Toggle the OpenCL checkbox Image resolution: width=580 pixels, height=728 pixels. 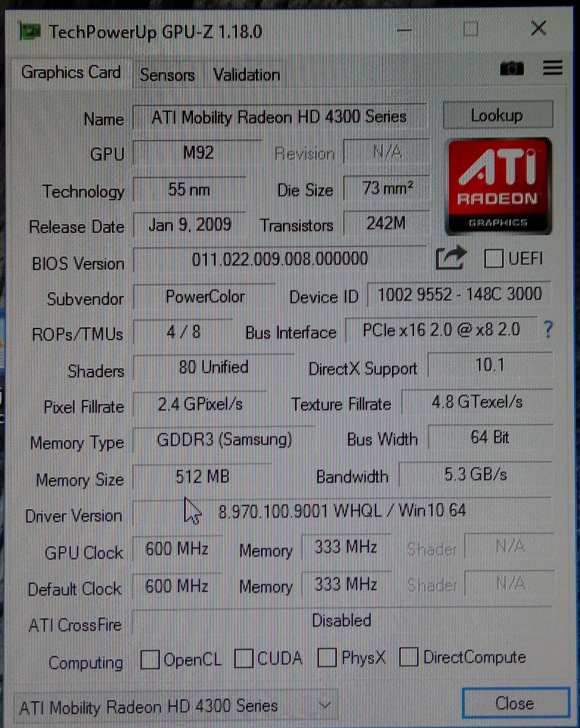click(150, 660)
